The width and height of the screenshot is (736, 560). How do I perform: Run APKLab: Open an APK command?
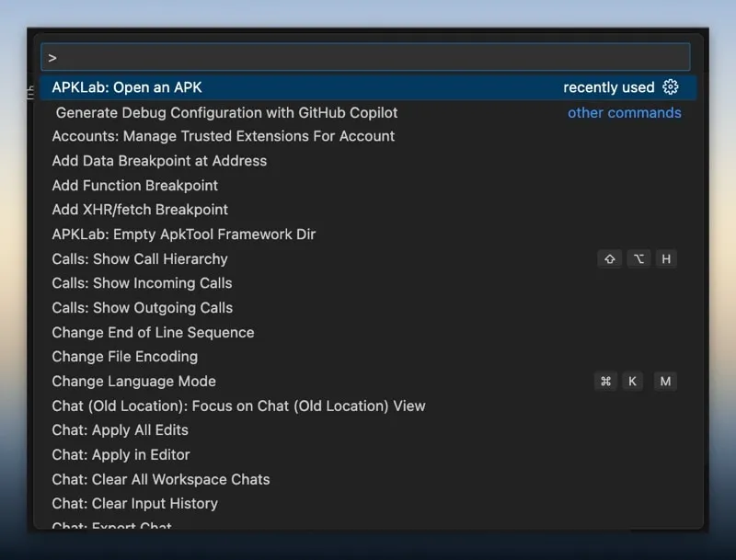[127, 87]
